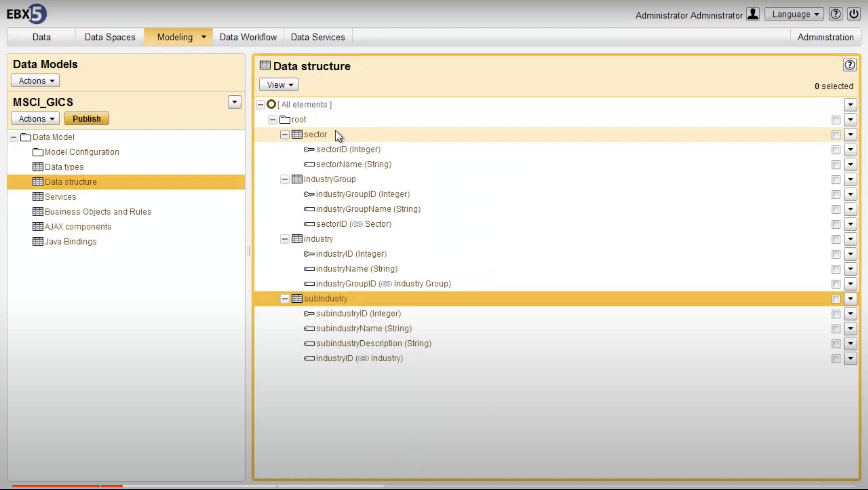This screenshot has height=490, width=868.
Task: Collapse the sector table node
Action: (284, 134)
